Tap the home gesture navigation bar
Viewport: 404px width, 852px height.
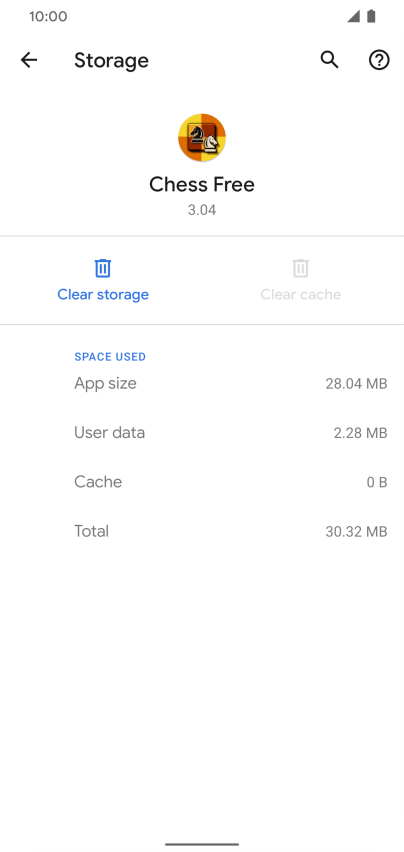(202, 844)
